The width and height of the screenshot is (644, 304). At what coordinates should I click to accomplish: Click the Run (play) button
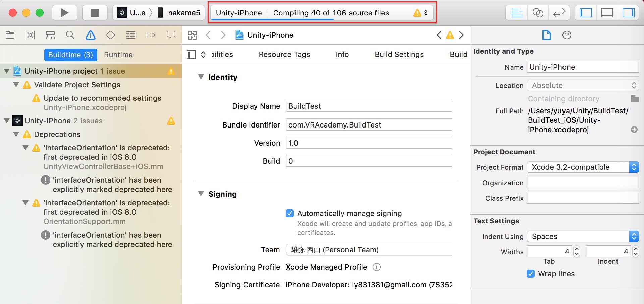[64, 13]
